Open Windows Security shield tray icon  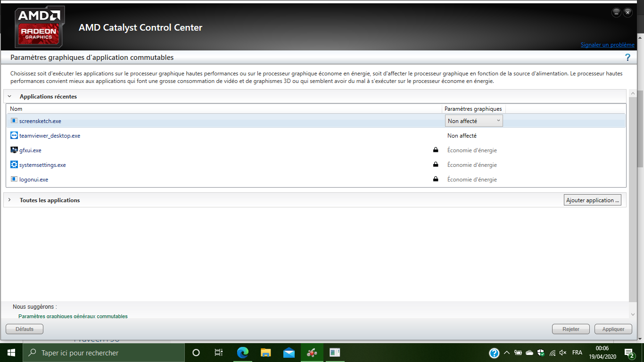(541, 353)
